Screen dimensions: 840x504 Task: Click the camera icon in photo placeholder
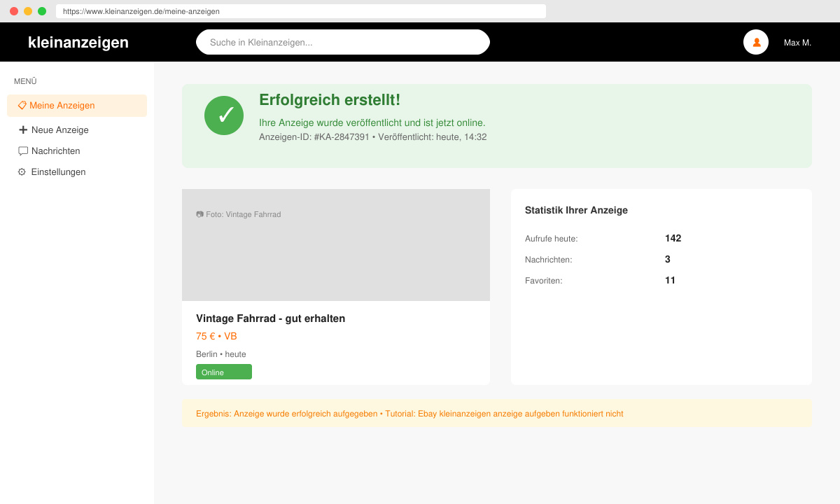pos(199,214)
